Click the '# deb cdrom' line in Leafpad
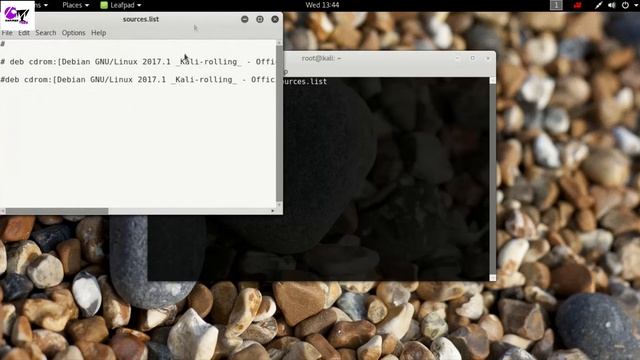This screenshot has height=360, width=640. point(138,62)
